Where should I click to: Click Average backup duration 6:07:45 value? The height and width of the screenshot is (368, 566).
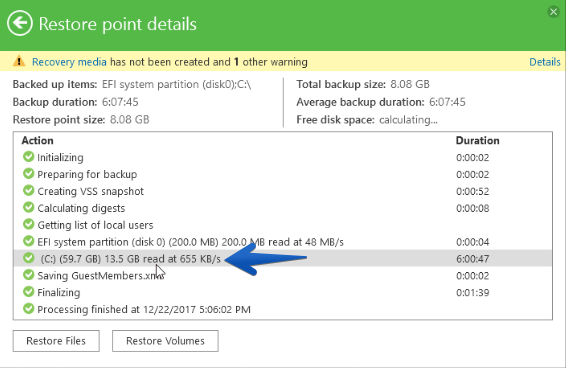click(x=447, y=102)
